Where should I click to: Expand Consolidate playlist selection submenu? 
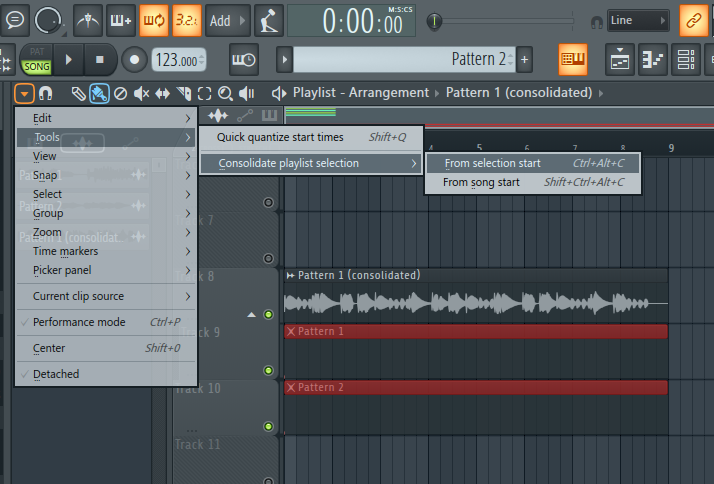(311, 163)
